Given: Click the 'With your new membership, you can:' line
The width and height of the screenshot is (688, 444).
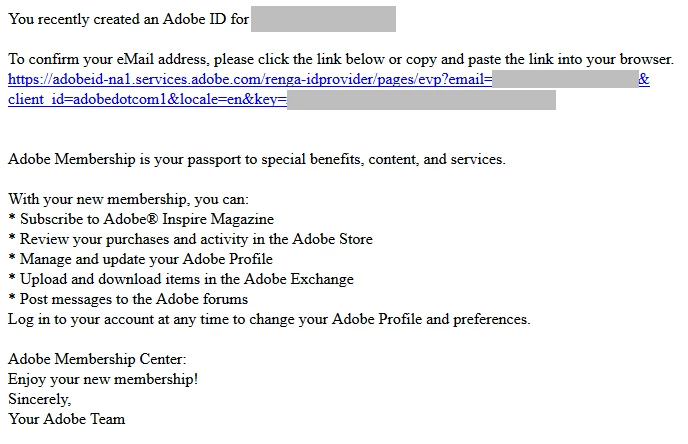Looking at the screenshot, I should 128,199.
